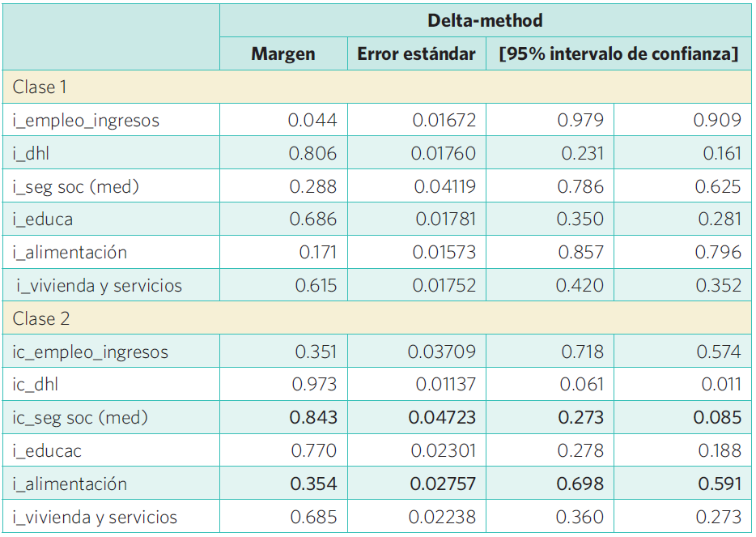
Task: Click the ic_seg soc (med) row label
Action: 80,418
